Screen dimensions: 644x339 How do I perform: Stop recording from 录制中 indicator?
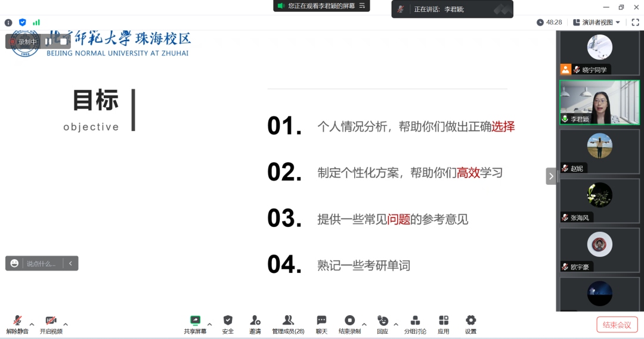[x=63, y=42]
